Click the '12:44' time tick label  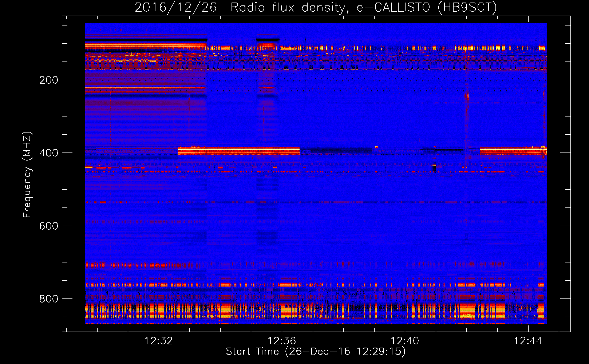pyautogui.click(x=528, y=341)
